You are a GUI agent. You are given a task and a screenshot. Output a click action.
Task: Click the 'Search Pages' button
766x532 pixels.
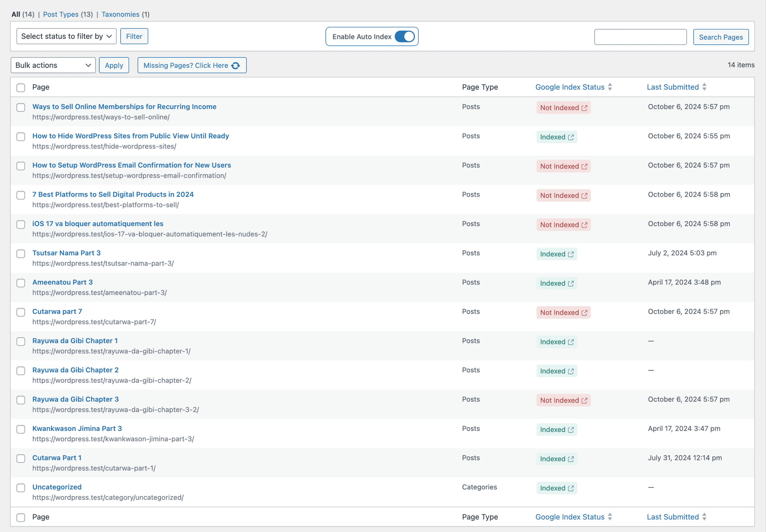(721, 37)
